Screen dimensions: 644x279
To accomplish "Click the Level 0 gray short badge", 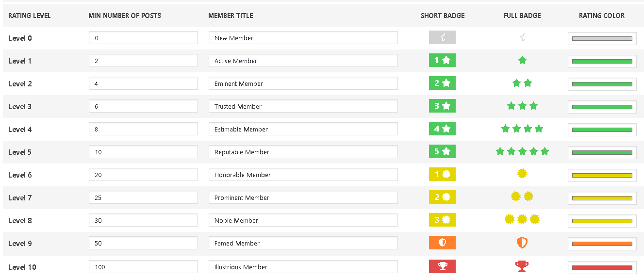I will point(442,37).
